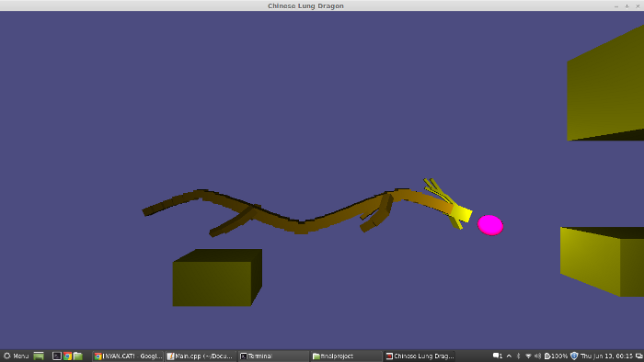Open the chat notification indicator
Screen dimensions: 644x362
tap(498, 356)
